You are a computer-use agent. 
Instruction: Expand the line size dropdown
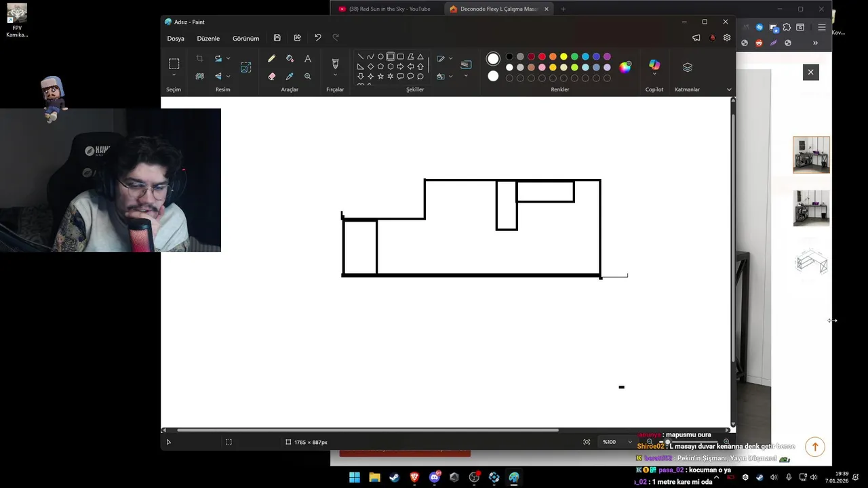(466, 75)
